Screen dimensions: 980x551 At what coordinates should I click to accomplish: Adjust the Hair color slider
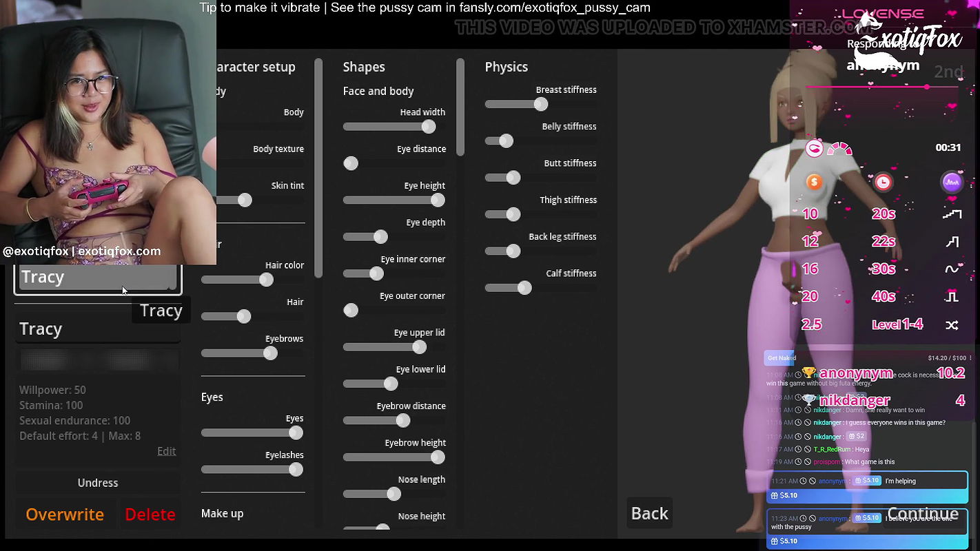point(266,280)
